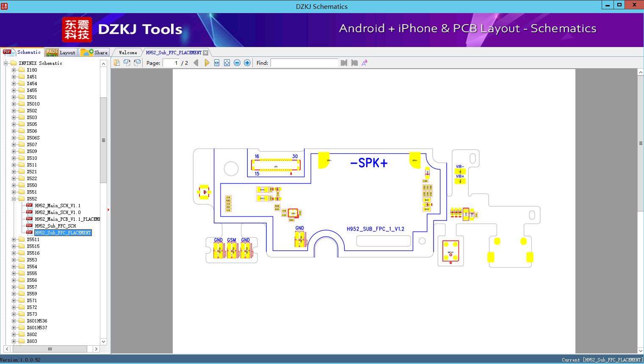The height and width of the screenshot is (364, 644).
Task: Toggle match case search icon
Action: click(365, 63)
